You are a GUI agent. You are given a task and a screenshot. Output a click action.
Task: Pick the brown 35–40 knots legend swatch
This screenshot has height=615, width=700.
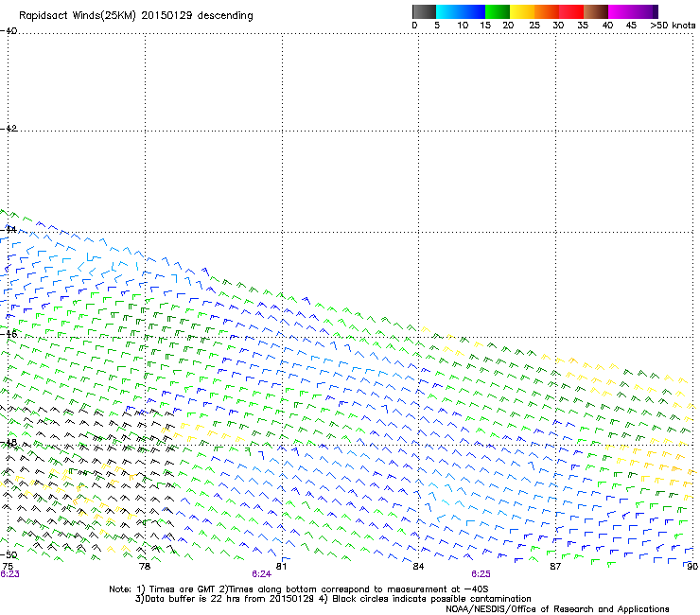point(596,11)
